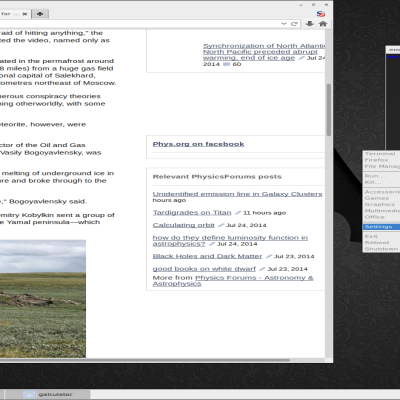Follow 'Physics Forums - Astronomy & Astrophysics' link
Viewport: 400px width, 400px height.
coord(233,281)
